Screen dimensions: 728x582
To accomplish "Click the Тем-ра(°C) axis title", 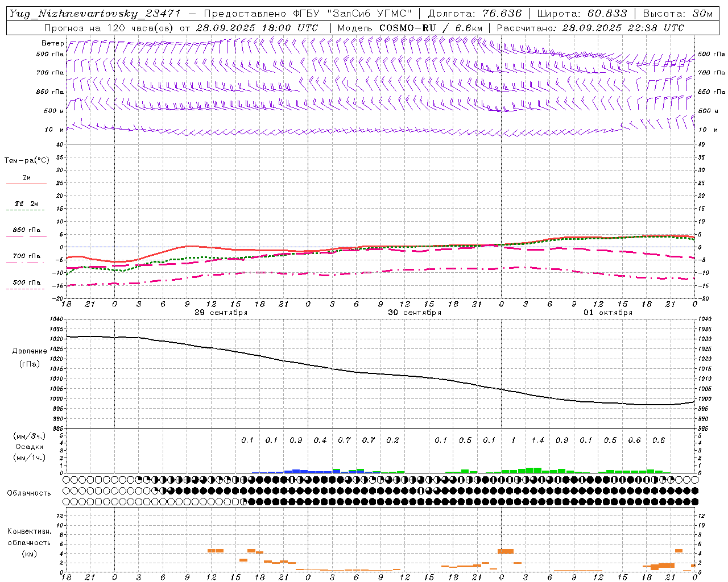I will 27,161.
